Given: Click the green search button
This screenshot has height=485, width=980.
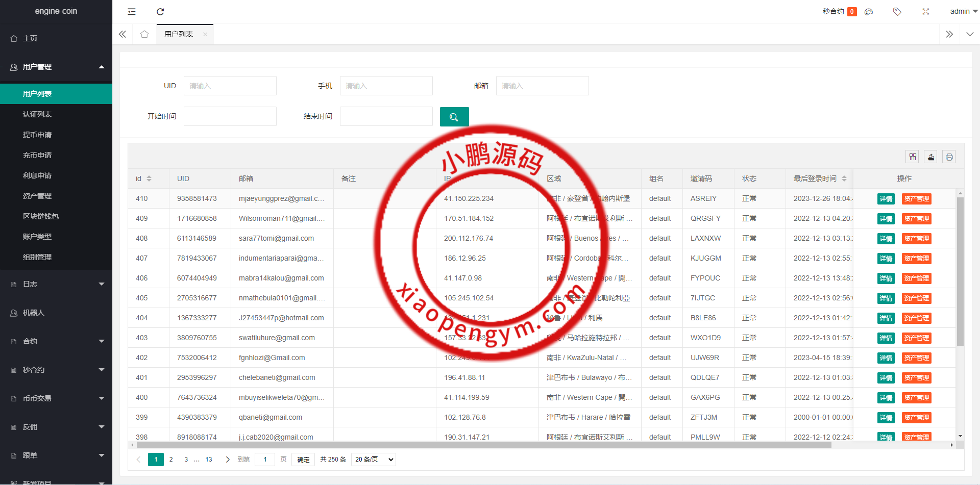Looking at the screenshot, I should coord(454,117).
